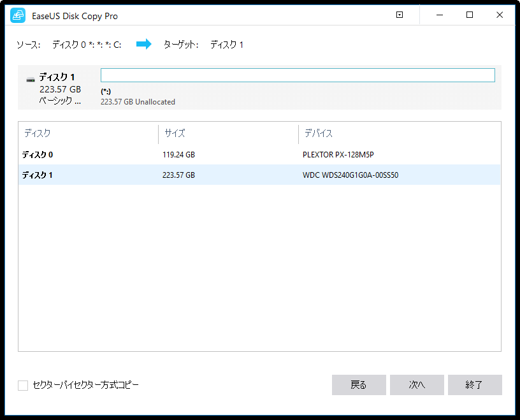The width and height of the screenshot is (520, 420).
Task: Open the title bar dropdown menu icon
Action: [400, 15]
